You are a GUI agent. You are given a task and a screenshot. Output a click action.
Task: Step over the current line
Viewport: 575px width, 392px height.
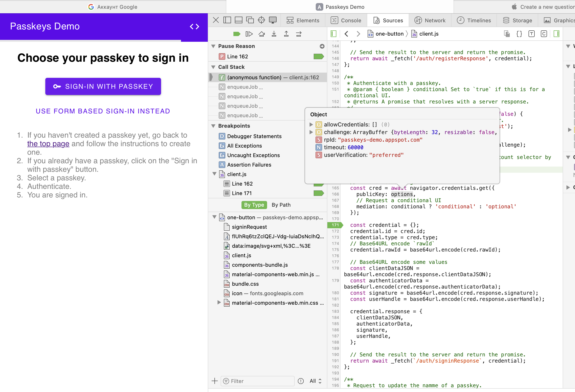pos(261,34)
